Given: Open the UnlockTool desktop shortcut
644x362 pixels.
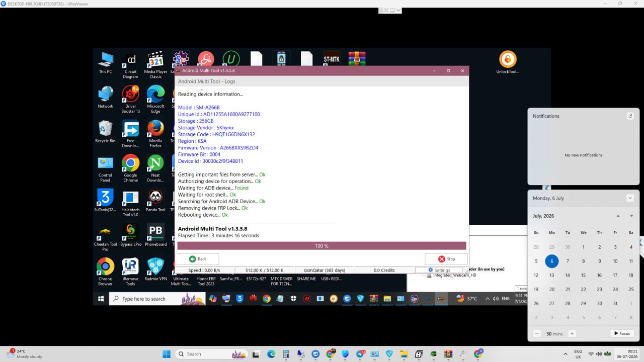Looking at the screenshot, I should [508, 63].
